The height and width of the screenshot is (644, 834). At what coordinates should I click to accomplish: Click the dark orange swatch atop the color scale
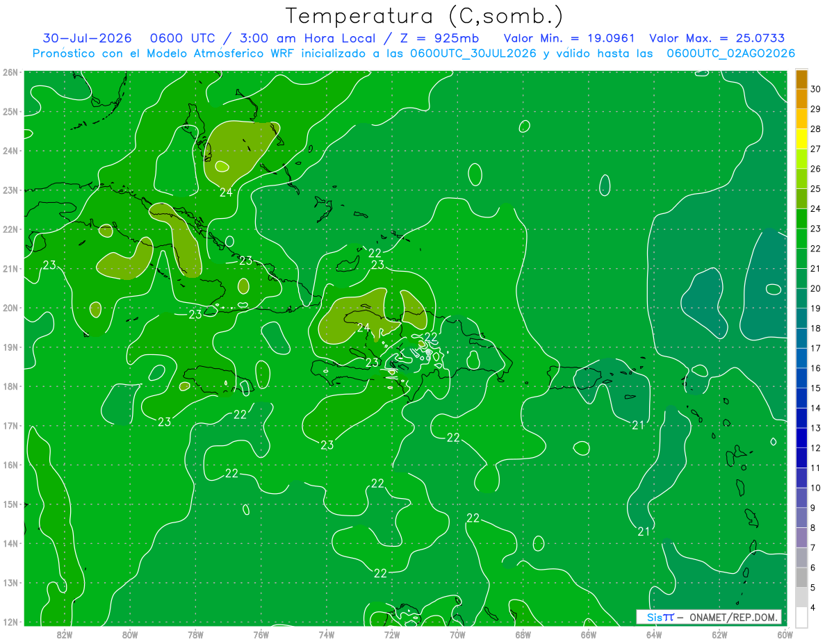[801, 79]
